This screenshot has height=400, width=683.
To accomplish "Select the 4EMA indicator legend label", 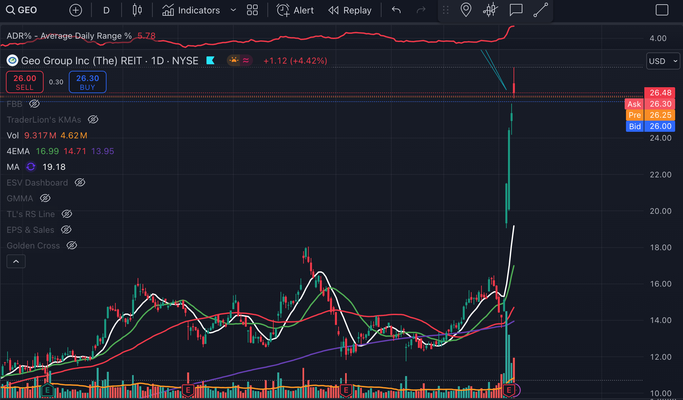I will (18, 151).
